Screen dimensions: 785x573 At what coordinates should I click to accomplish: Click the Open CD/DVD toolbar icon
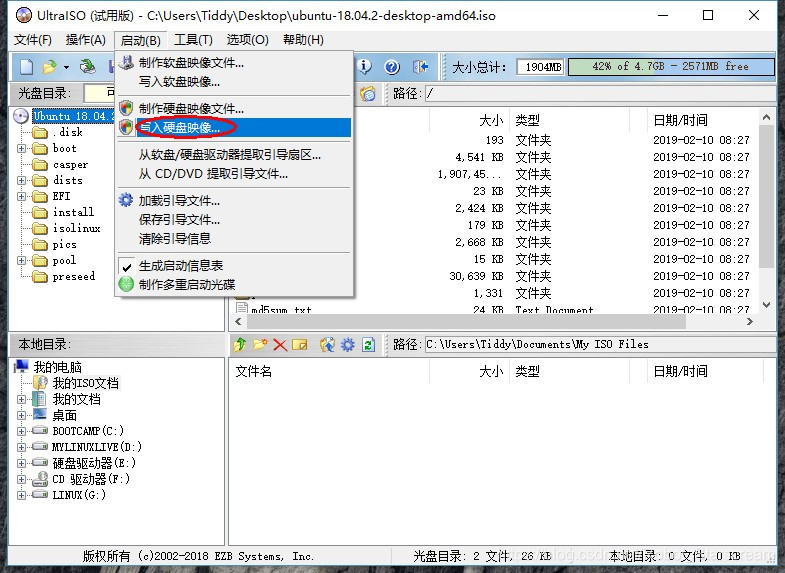(x=88, y=67)
